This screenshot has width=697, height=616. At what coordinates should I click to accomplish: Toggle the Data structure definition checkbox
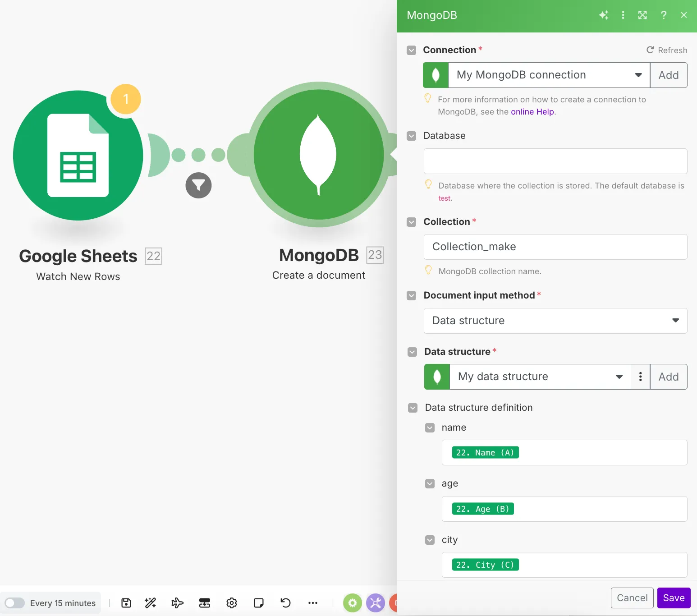coord(413,408)
